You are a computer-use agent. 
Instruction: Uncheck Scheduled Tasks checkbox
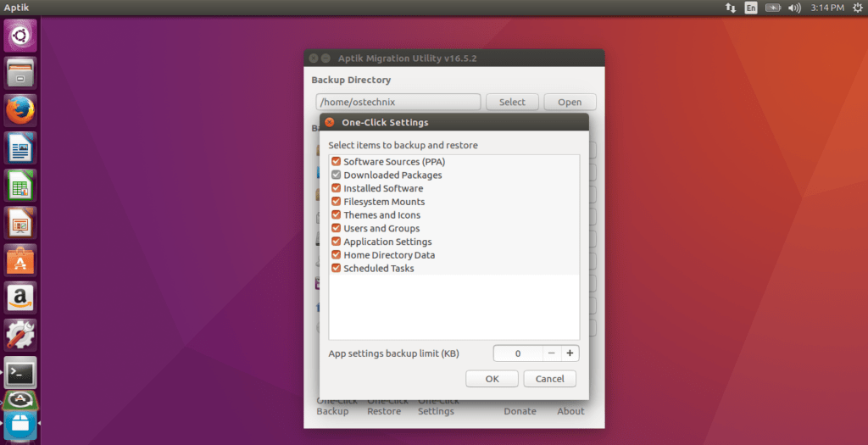pyautogui.click(x=336, y=268)
